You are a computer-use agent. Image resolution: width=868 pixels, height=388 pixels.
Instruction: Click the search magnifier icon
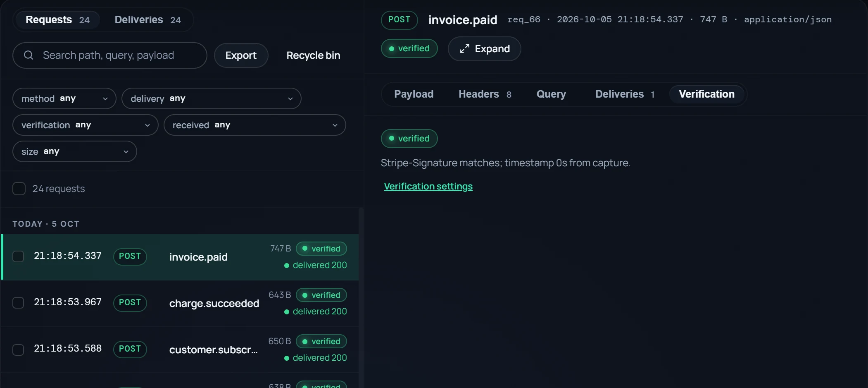(x=29, y=55)
